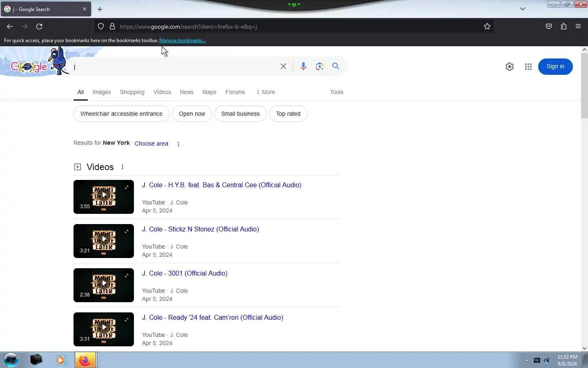
Task: Click the Google doodle logo
Action: pyautogui.click(x=39, y=62)
